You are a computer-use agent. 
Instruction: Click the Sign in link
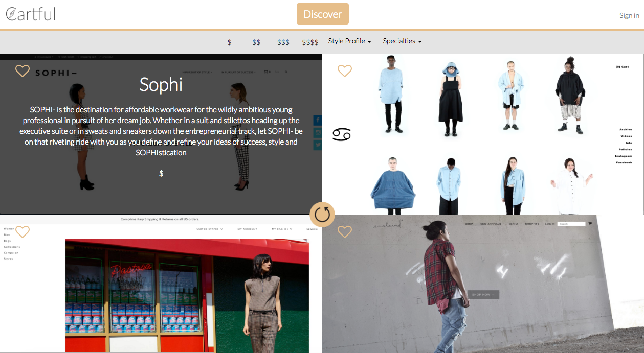coord(629,15)
